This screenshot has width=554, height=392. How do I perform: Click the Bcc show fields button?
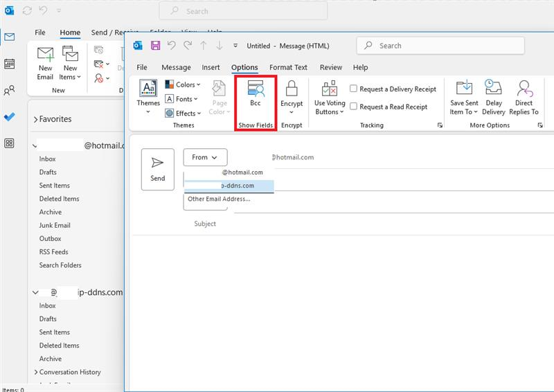pyautogui.click(x=255, y=93)
